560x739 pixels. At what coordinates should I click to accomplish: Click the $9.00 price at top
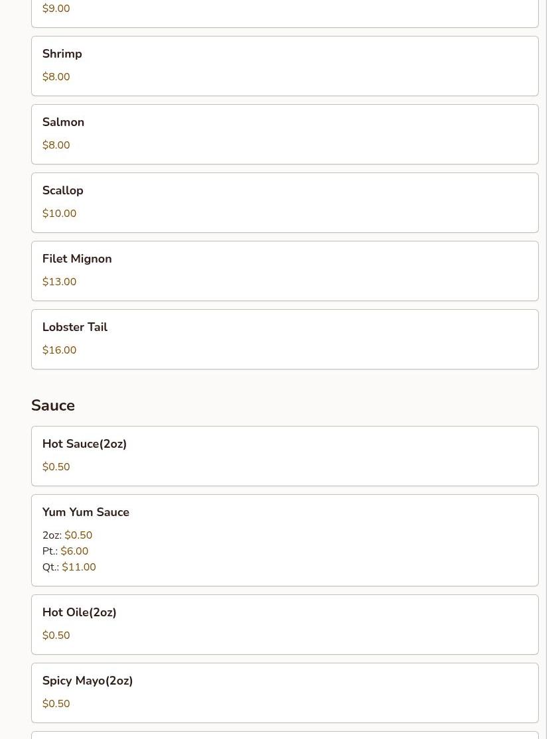click(x=56, y=9)
